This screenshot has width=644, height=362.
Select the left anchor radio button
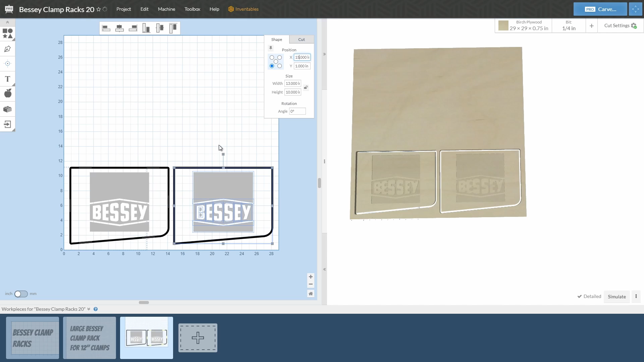pos(272,57)
